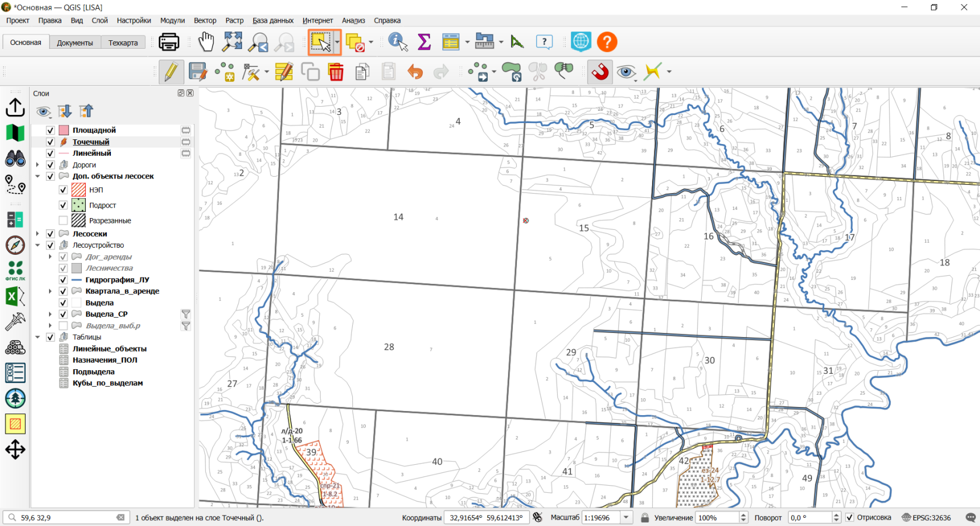Open the База данных menu

point(273,20)
